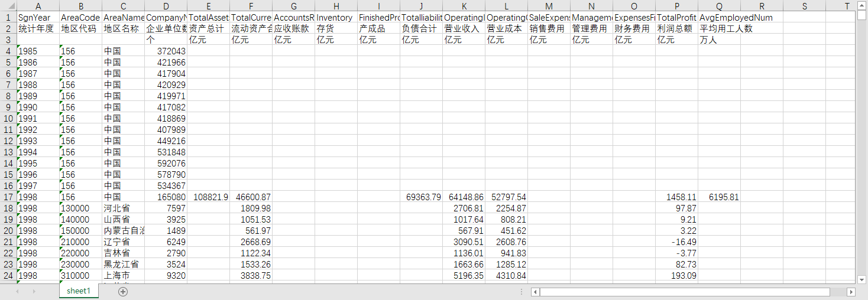
Task: Select the 辽宁省 cell
Action: (124, 242)
